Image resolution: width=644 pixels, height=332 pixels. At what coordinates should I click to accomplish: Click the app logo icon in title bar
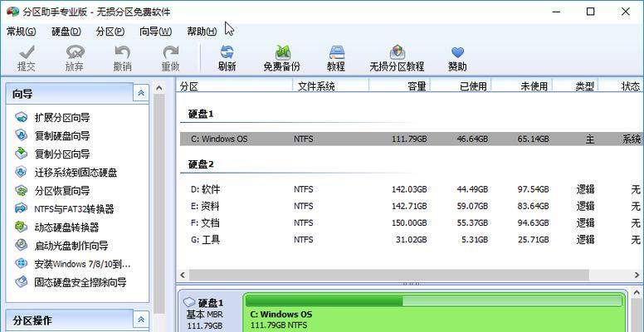(12, 12)
